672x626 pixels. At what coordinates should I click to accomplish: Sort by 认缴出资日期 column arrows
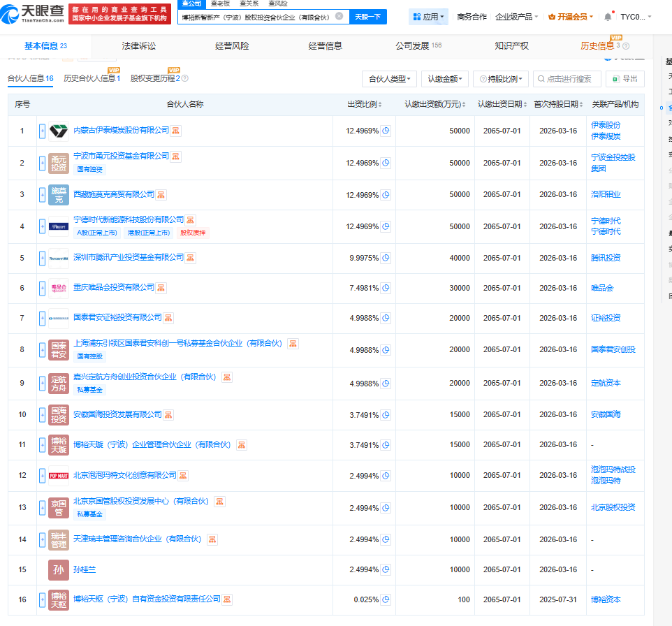(x=525, y=105)
